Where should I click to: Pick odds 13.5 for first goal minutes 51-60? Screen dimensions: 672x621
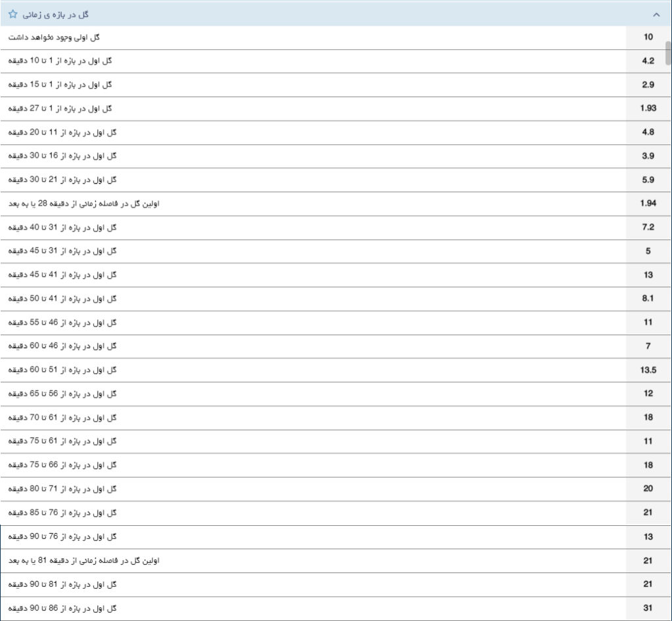[x=648, y=370]
